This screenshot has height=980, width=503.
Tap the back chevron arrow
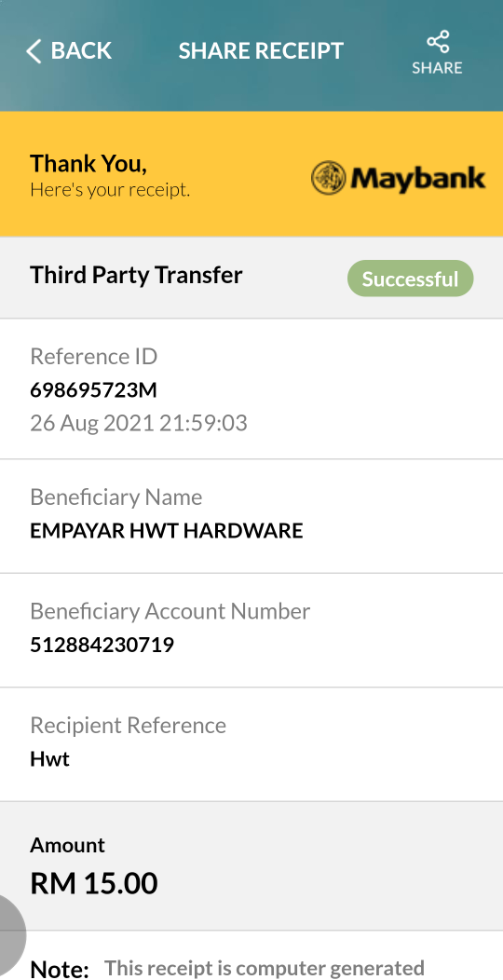[34, 51]
